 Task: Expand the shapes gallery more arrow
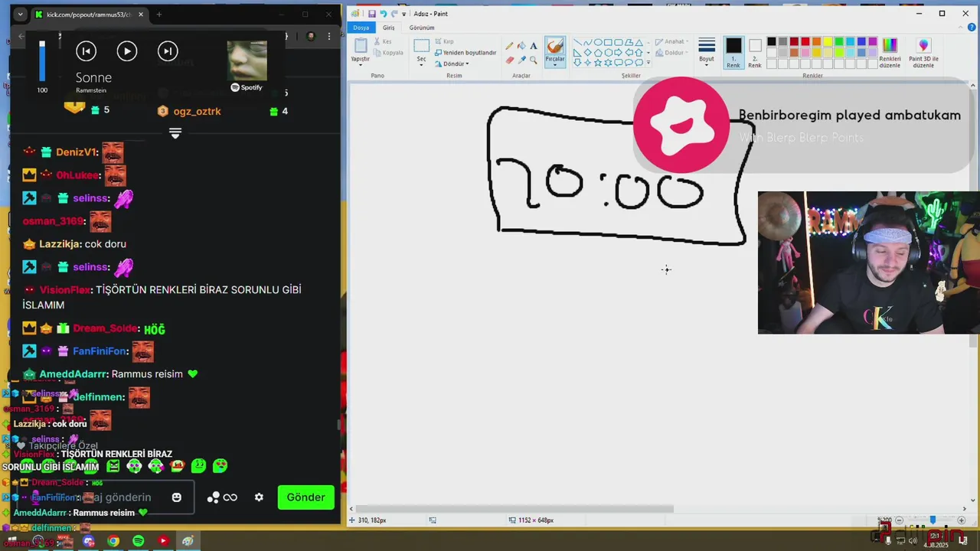[648, 63]
